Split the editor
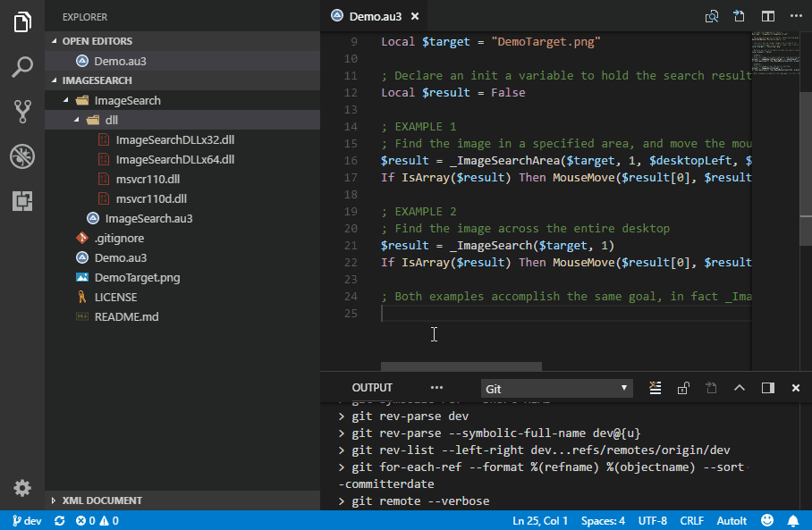Viewport: 812px width, 530px height. point(768,17)
